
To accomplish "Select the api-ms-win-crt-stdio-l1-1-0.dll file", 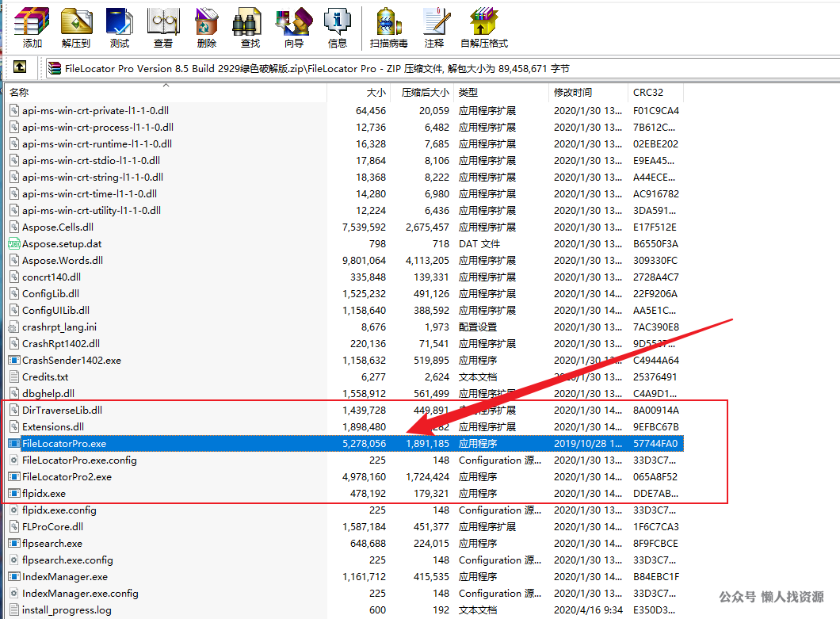I will pyautogui.click(x=91, y=160).
